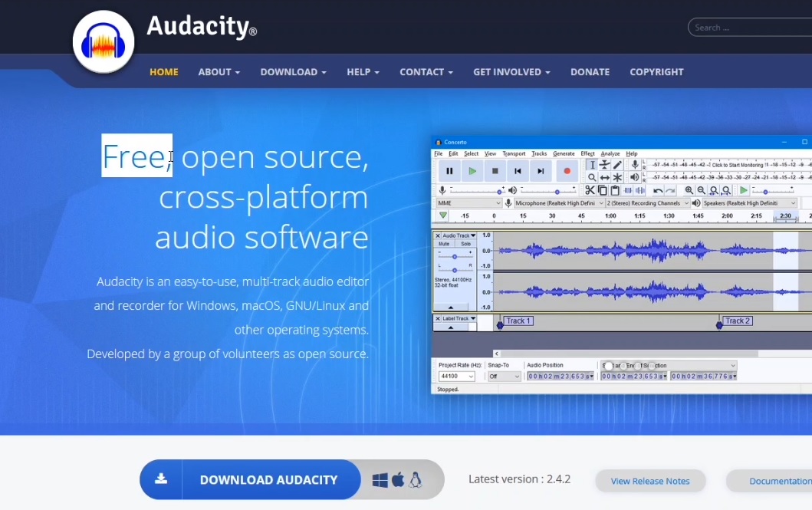
Task: Select the Envelope tool
Action: click(x=604, y=165)
